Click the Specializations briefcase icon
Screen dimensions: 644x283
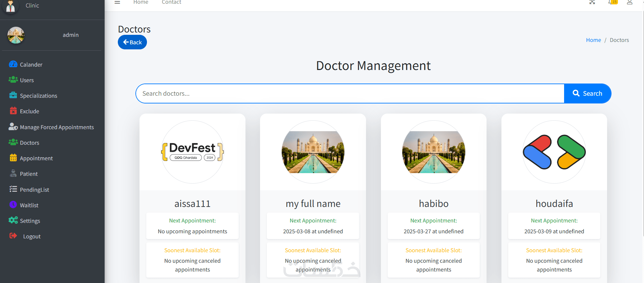(x=13, y=95)
